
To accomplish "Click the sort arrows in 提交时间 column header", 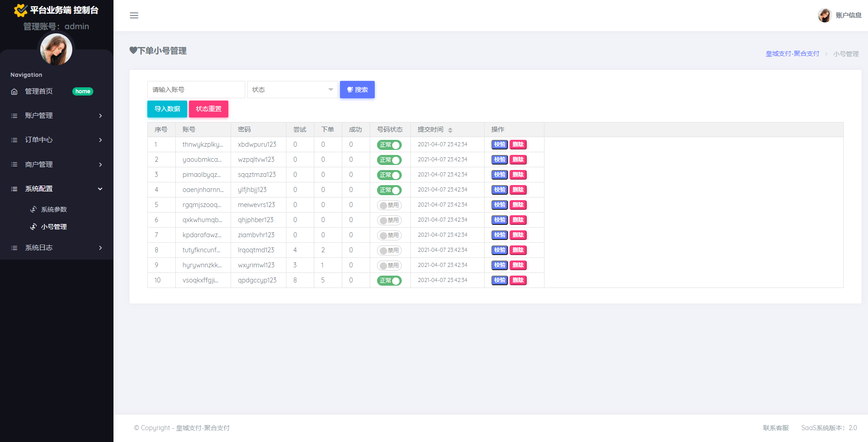I will 450,130.
